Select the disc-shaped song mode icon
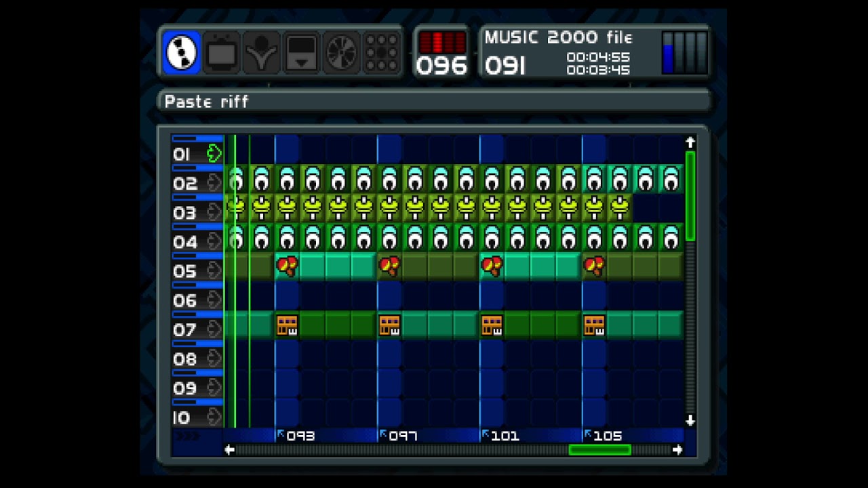The image size is (868, 488). 182,52
